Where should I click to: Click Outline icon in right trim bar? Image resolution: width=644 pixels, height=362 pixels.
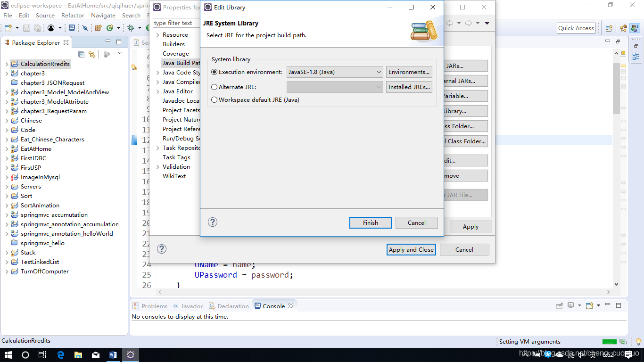coord(636,56)
